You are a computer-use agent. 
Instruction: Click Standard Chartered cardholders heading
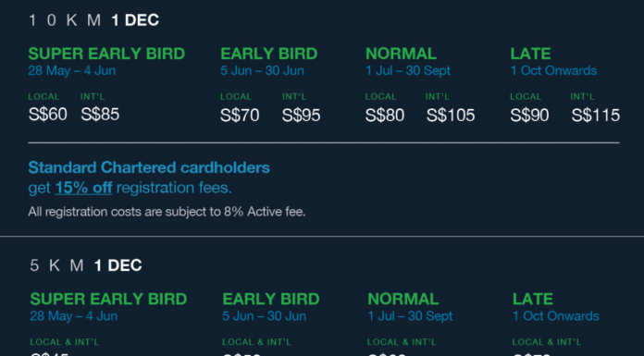149,167
